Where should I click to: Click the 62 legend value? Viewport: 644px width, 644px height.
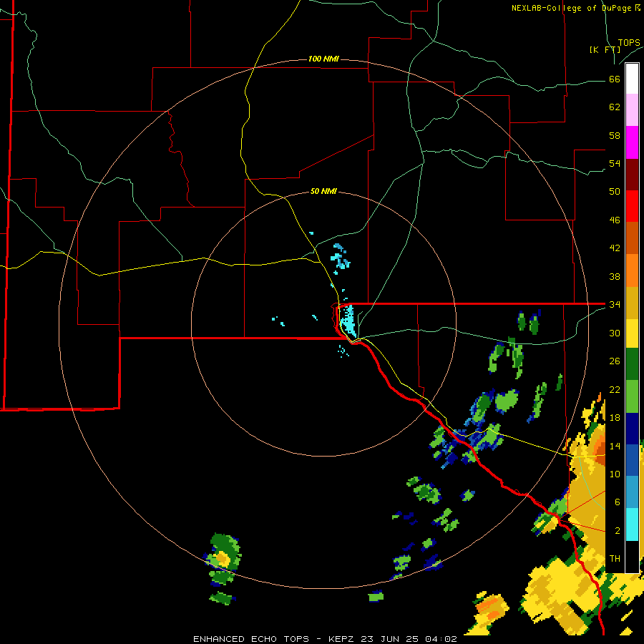[615, 107]
